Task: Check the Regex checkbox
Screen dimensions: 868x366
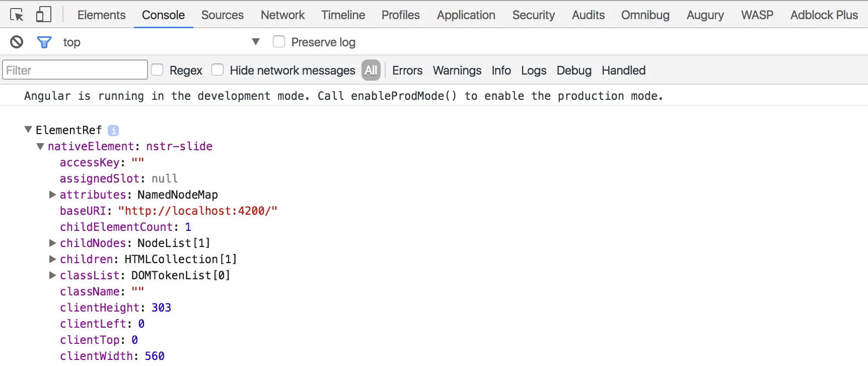Action: [158, 70]
